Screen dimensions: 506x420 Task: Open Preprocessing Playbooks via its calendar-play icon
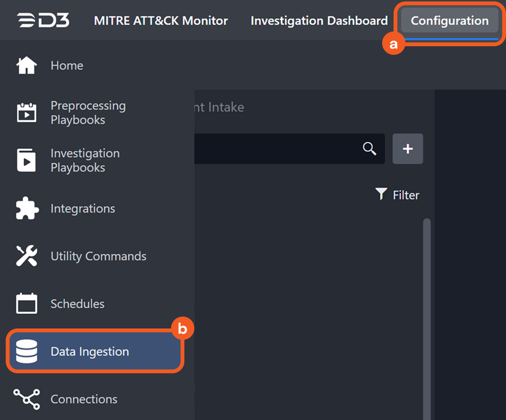click(x=27, y=113)
